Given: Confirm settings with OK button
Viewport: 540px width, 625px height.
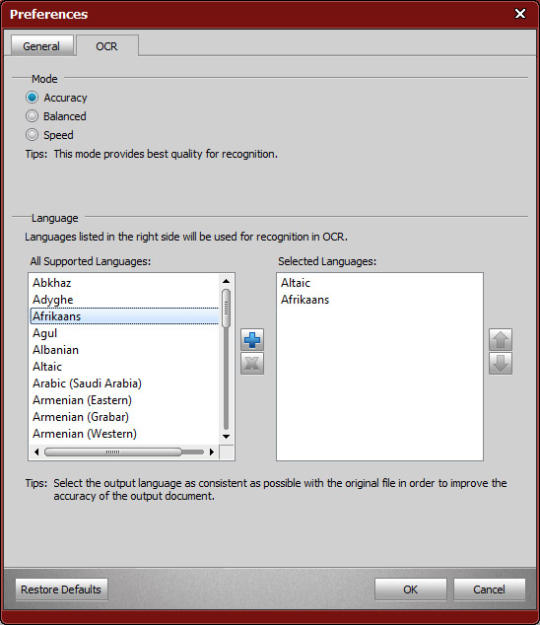Looking at the screenshot, I should (x=410, y=589).
